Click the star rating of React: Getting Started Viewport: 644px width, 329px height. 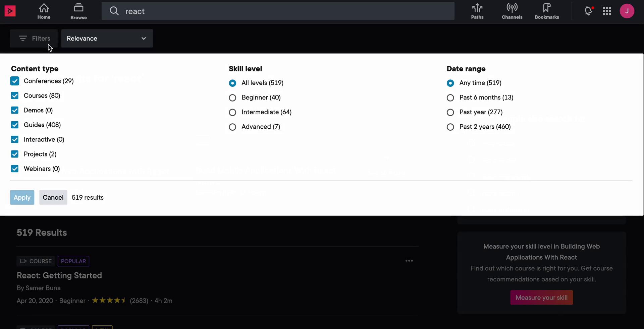pyautogui.click(x=109, y=301)
